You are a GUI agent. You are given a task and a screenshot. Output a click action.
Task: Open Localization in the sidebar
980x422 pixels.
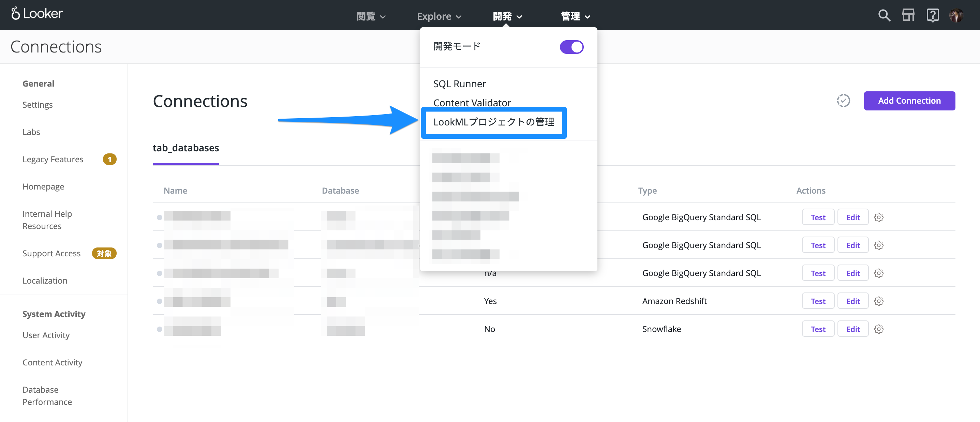[45, 281]
